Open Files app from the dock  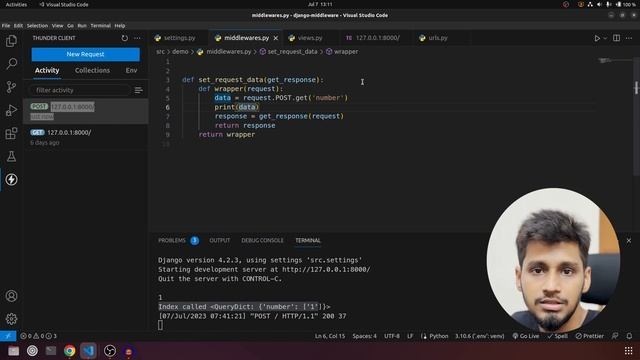(13, 351)
